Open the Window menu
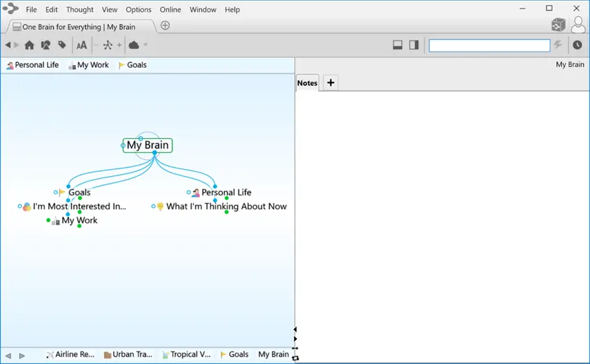Screen dimensions: 590x364 203,10
